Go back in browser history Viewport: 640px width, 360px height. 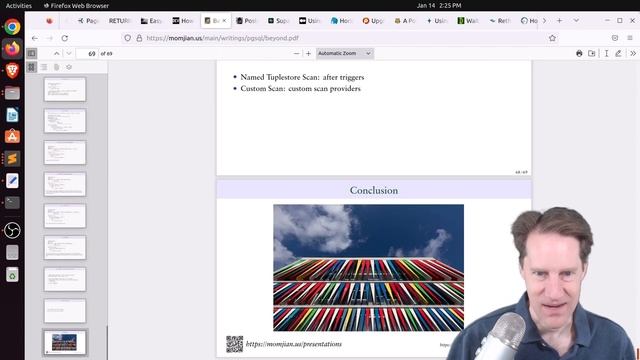35,38
